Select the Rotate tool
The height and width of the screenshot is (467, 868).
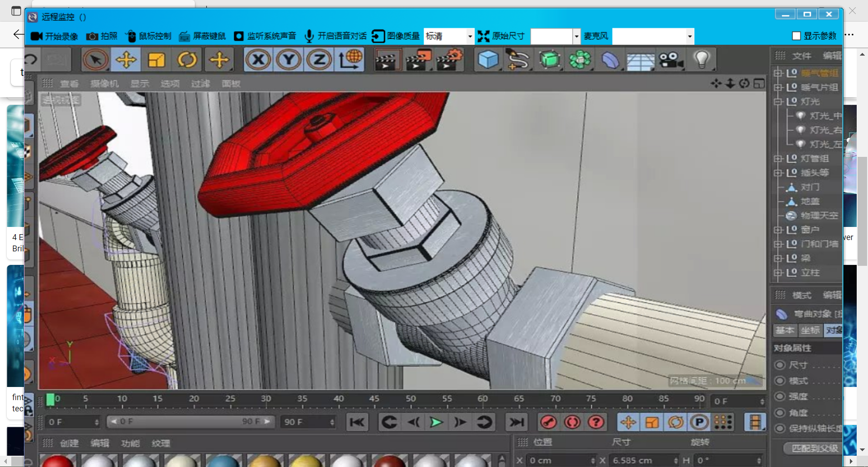[187, 60]
